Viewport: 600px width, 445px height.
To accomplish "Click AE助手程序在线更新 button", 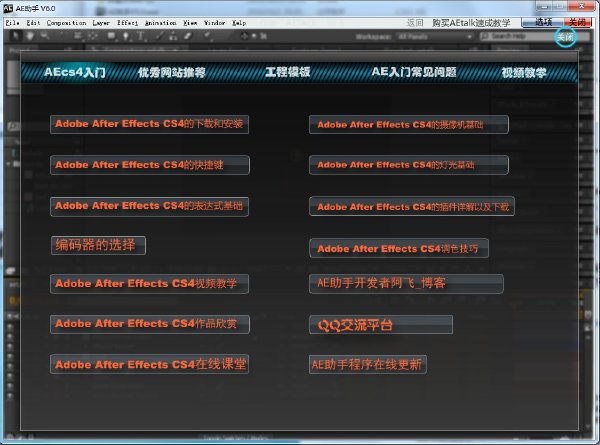I will [367, 364].
